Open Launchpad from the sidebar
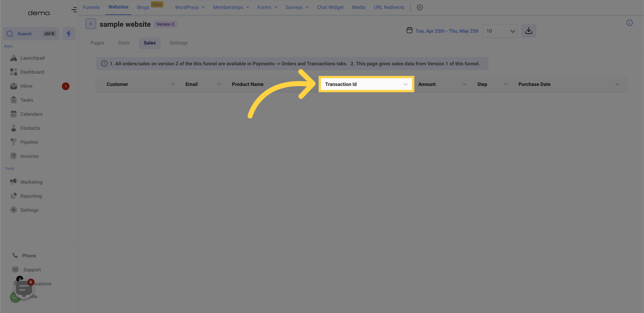Screen dimensions: 644x313 click(32, 58)
